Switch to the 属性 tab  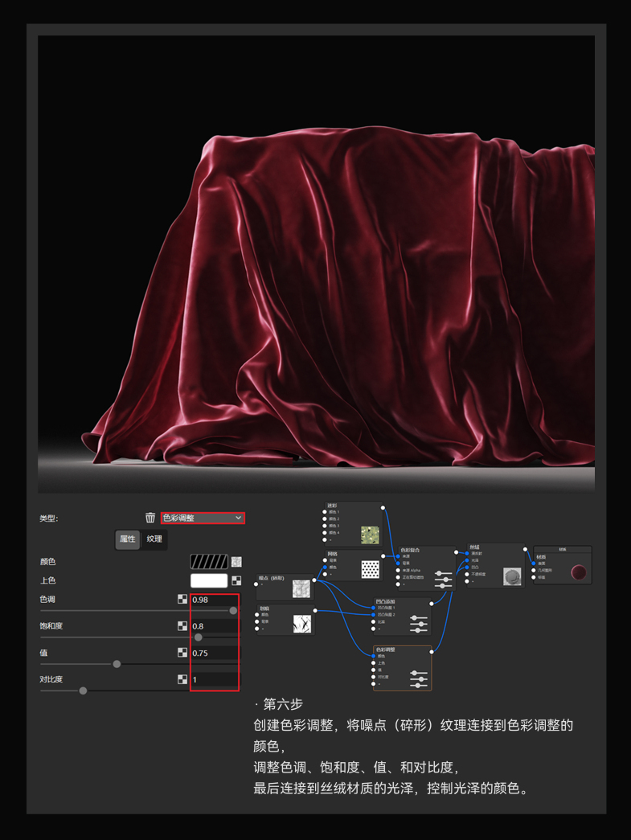pos(128,539)
